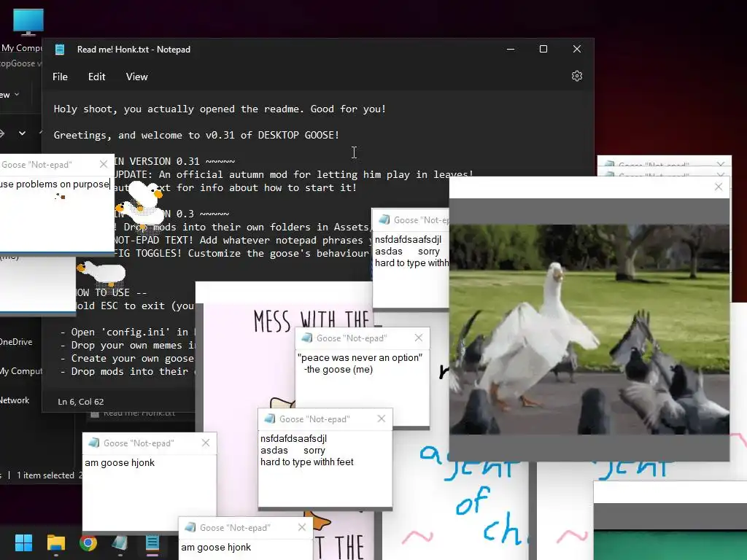Open the Edit menu in Notepad
This screenshot has height=560, width=747.
[x=97, y=77]
